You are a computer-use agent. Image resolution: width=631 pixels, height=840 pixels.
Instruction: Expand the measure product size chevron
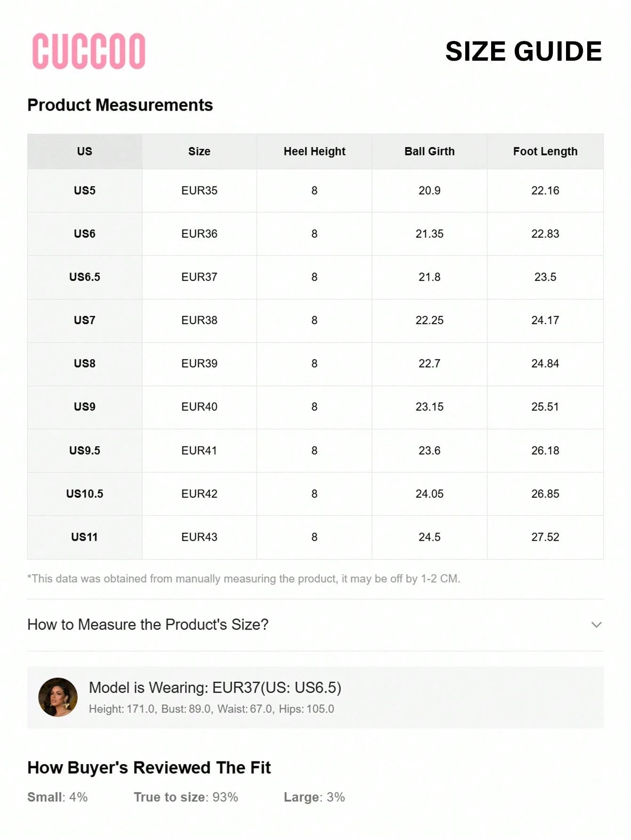(596, 624)
